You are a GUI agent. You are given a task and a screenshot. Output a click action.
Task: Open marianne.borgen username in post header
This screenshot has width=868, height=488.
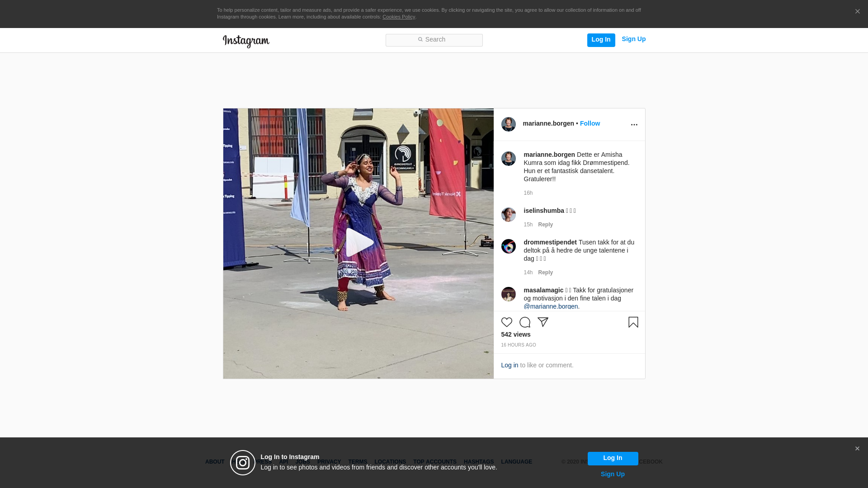548,124
